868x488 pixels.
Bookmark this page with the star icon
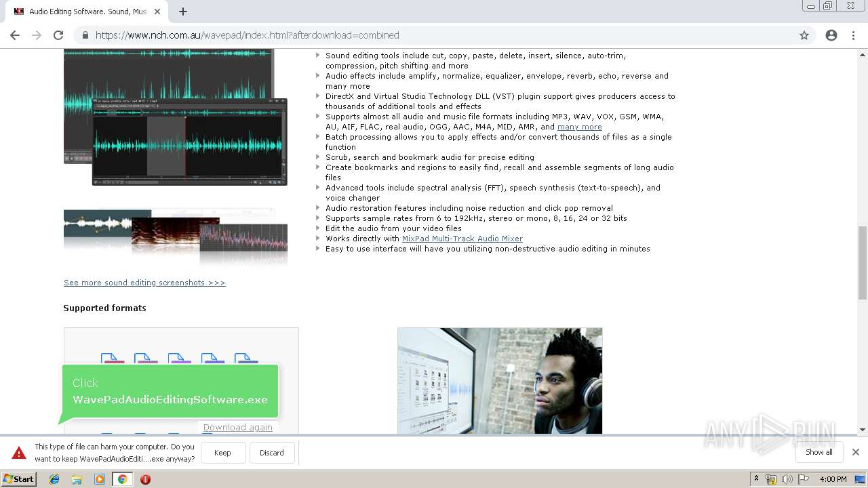[804, 35]
